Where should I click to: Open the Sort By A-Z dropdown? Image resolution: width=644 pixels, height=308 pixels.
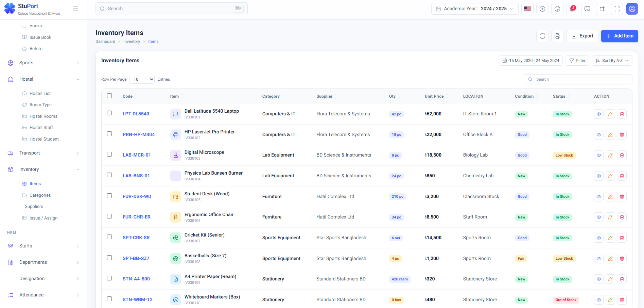click(612, 61)
